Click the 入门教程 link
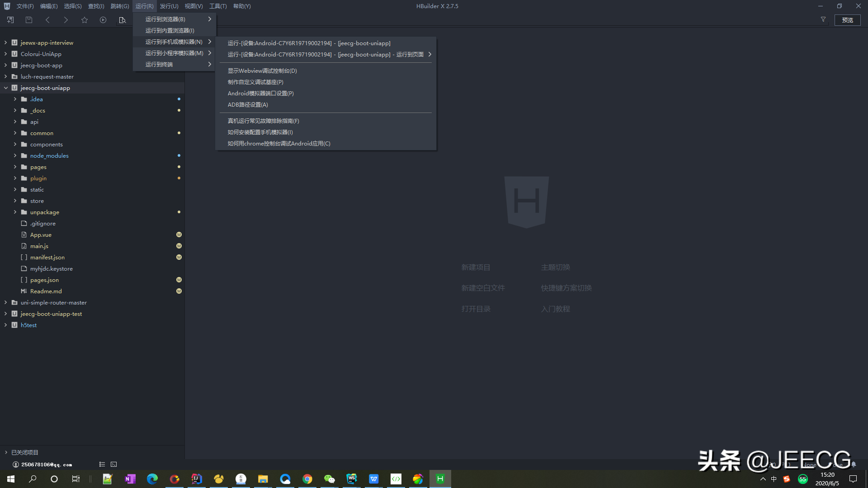This screenshot has width=868, height=488. click(555, 309)
